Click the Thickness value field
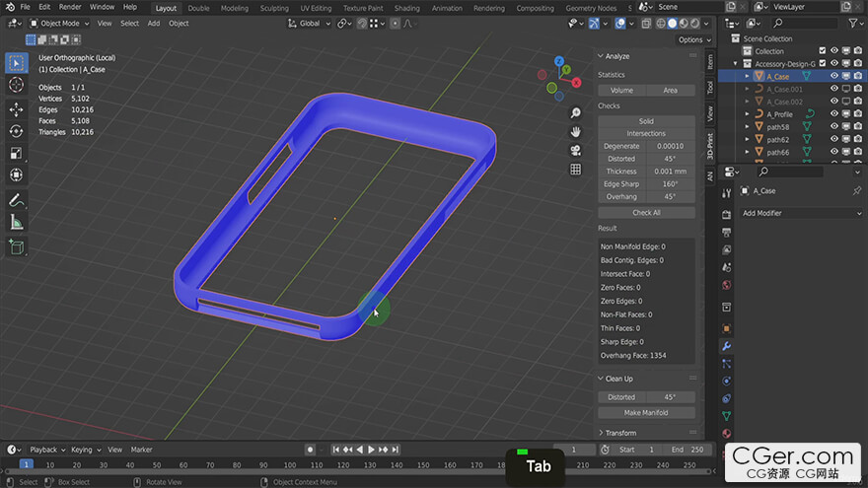The width and height of the screenshot is (868, 488). (x=670, y=172)
